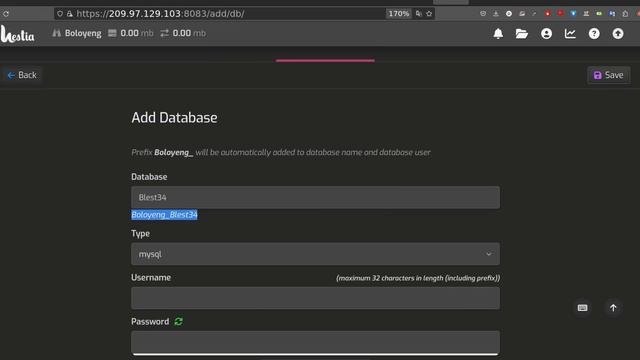This screenshot has height=360, width=640.
Task: Click the Hestia logo
Action: point(18,34)
